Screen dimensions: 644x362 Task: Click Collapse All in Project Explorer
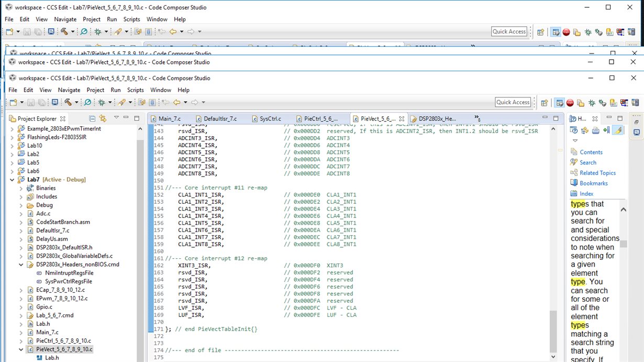coord(92,118)
